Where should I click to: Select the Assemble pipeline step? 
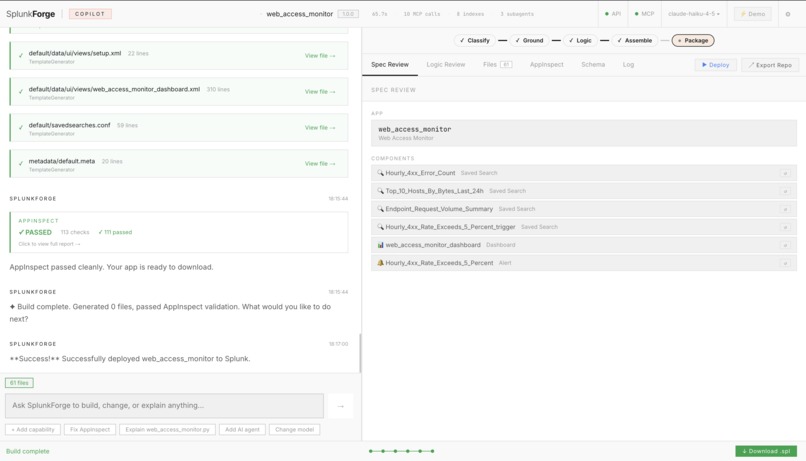[634, 40]
